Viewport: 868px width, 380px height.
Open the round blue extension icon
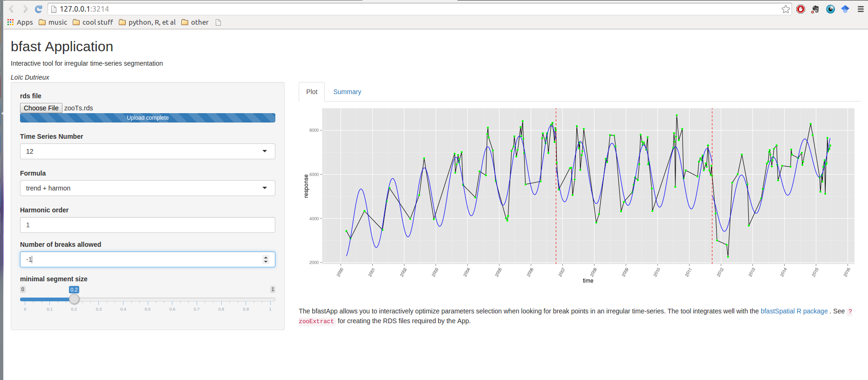[x=830, y=9]
